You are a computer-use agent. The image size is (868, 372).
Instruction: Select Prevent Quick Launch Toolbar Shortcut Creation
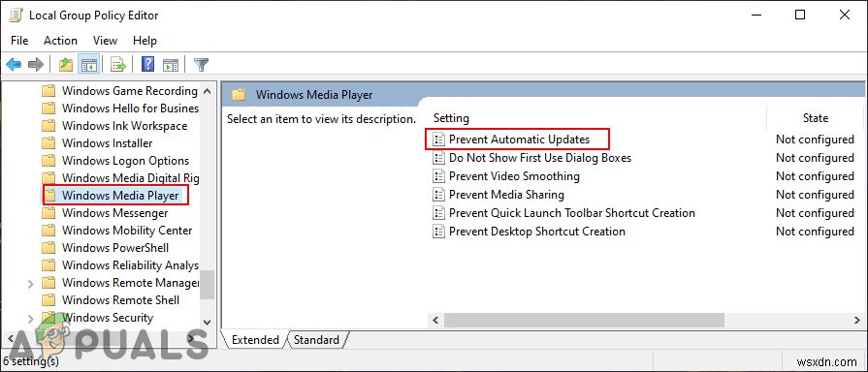point(572,213)
